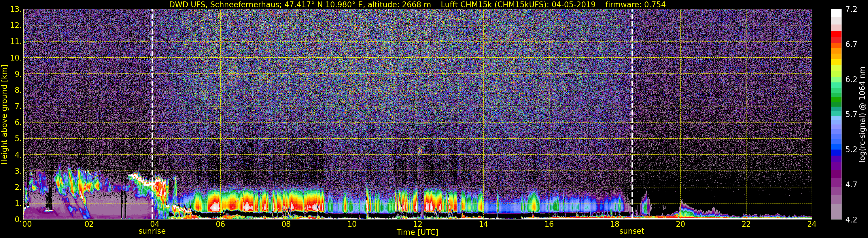Click the height axis tick '7.'
868x238 pixels.
[x=18, y=107]
